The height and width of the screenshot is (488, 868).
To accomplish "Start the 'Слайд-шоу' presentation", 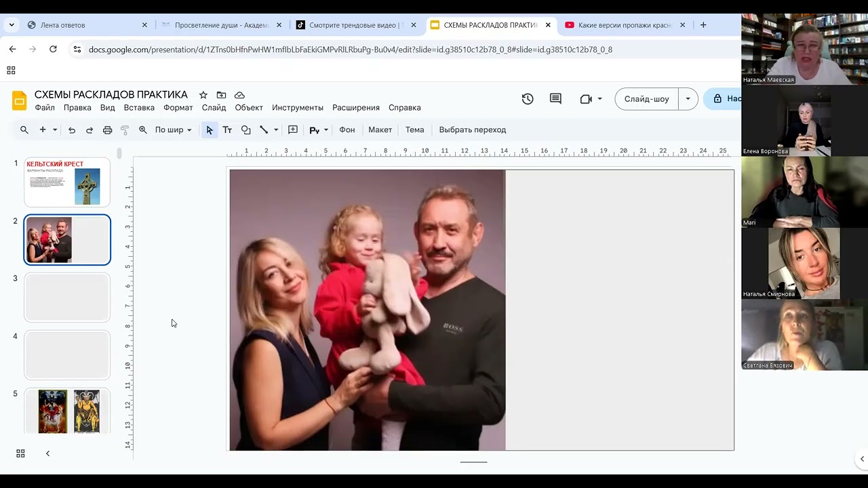I will coord(646,99).
